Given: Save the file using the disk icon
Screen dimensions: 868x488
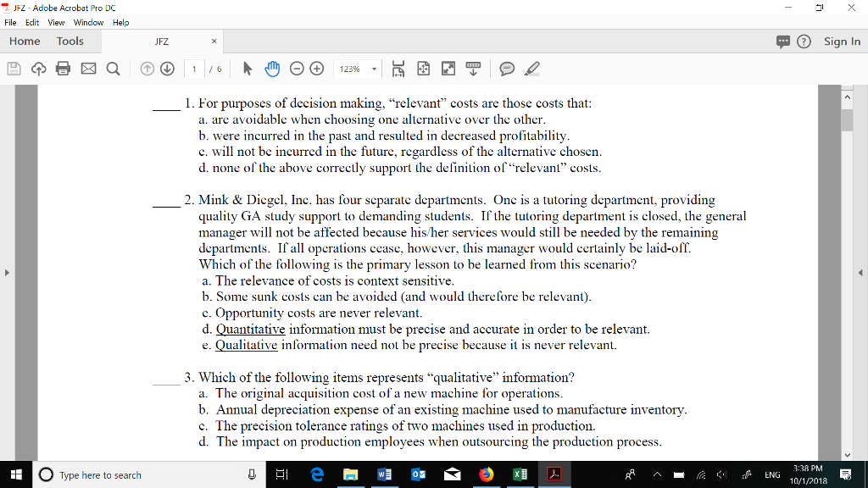Looking at the screenshot, I should 13,69.
